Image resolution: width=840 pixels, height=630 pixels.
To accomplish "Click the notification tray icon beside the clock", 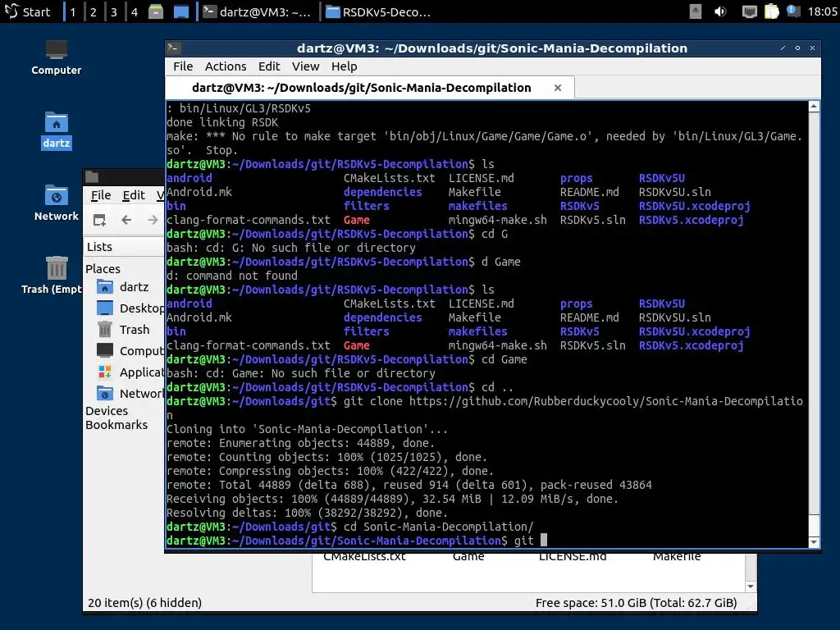I will point(793,11).
